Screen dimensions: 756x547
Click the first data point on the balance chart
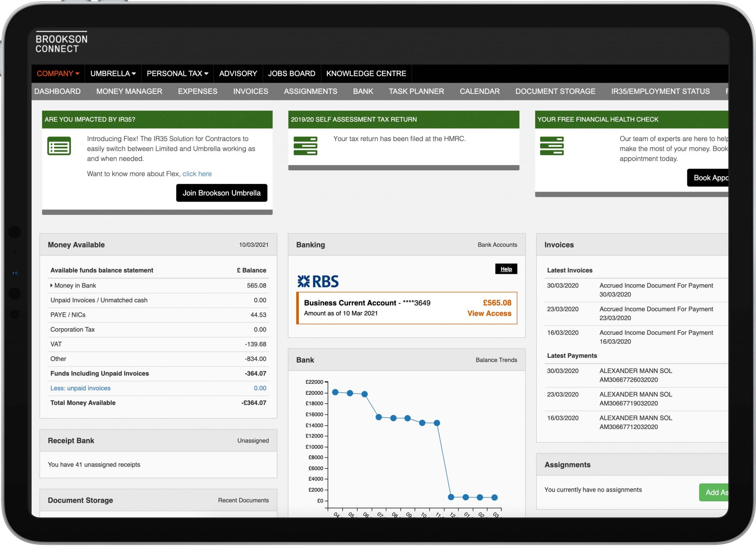click(335, 392)
